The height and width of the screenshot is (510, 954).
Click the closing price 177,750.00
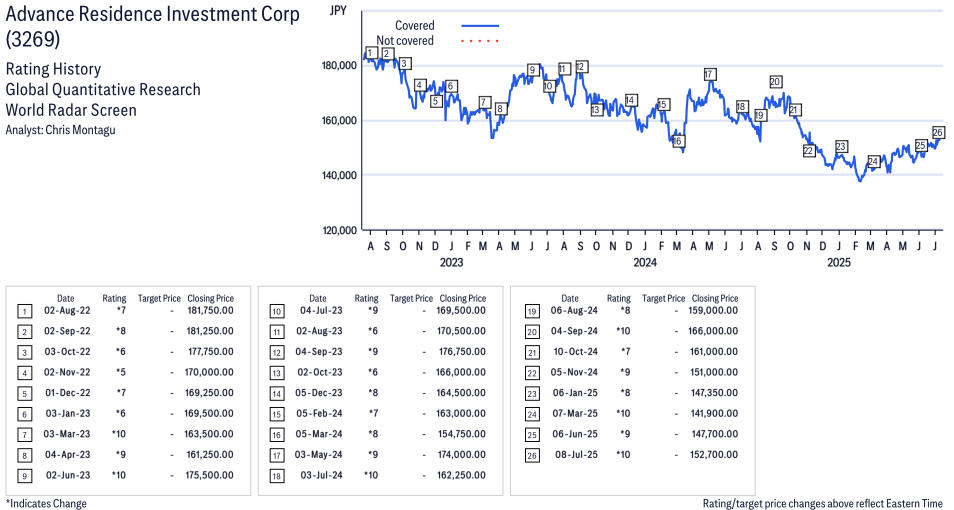[x=209, y=352]
